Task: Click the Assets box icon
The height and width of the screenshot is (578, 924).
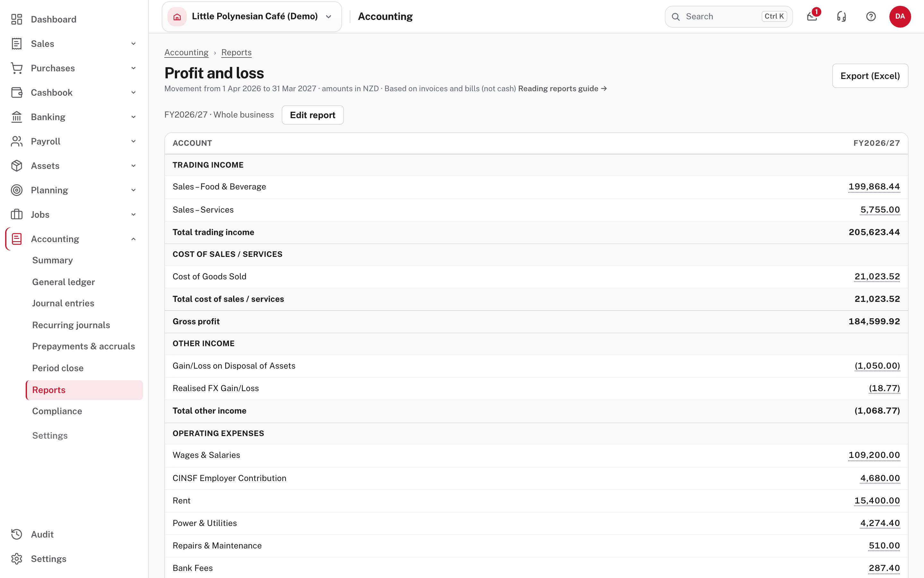Action: [17, 166]
